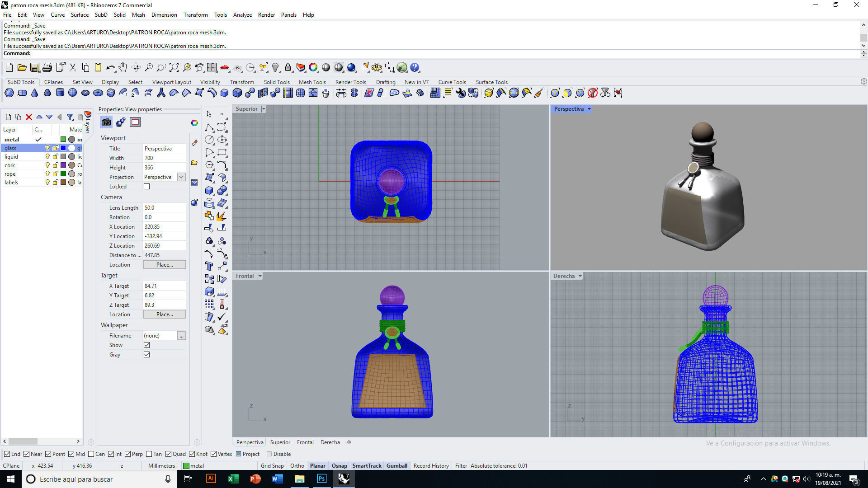The width and height of the screenshot is (868, 488).
Task: Switch to Frontal viewport tab at bottom
Action: 305,442
